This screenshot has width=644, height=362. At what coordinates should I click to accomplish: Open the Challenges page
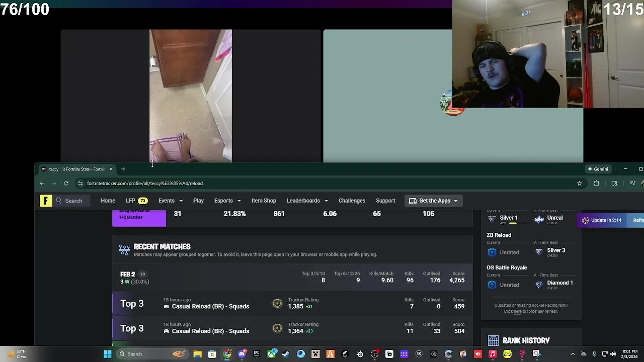click(x=352, y=201)
